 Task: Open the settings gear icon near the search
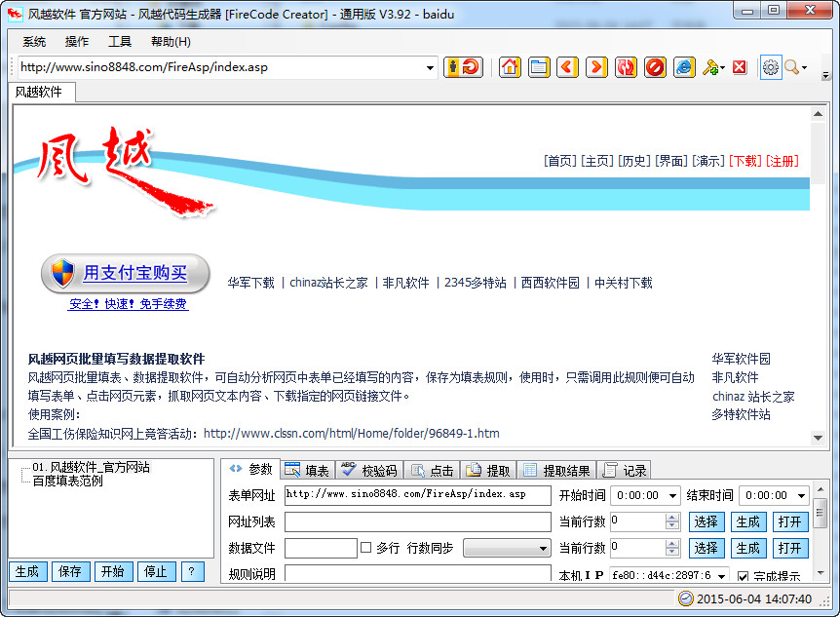point(769,67)
